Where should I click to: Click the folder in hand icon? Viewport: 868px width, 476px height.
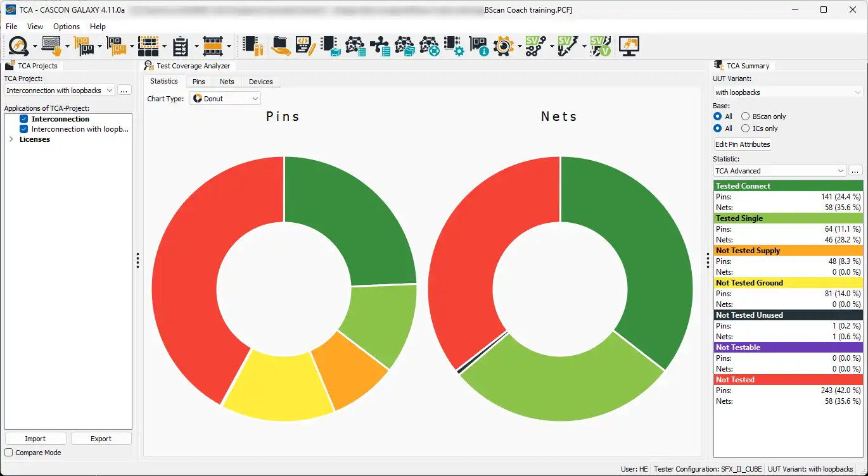pos(281,46)
